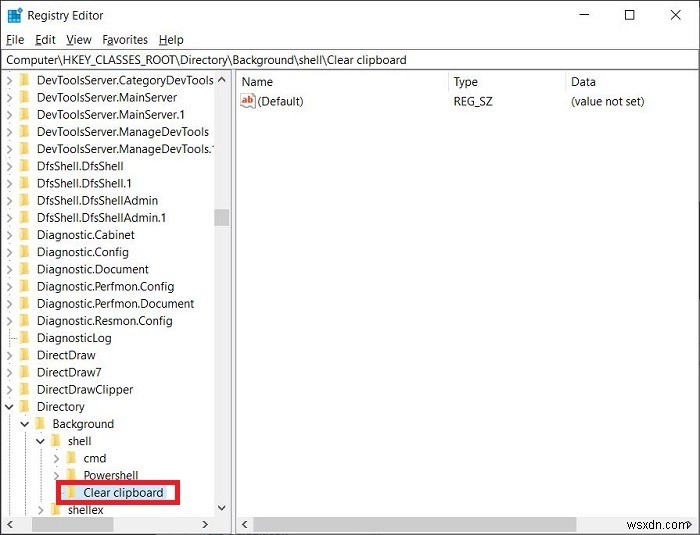Click the Diagnostic.Config folder icon
The width and height of the screenshot is (700, 535).
25,252
